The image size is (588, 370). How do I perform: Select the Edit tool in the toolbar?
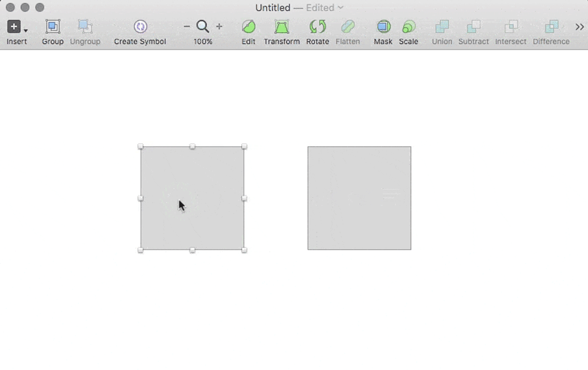pos(248,28)
